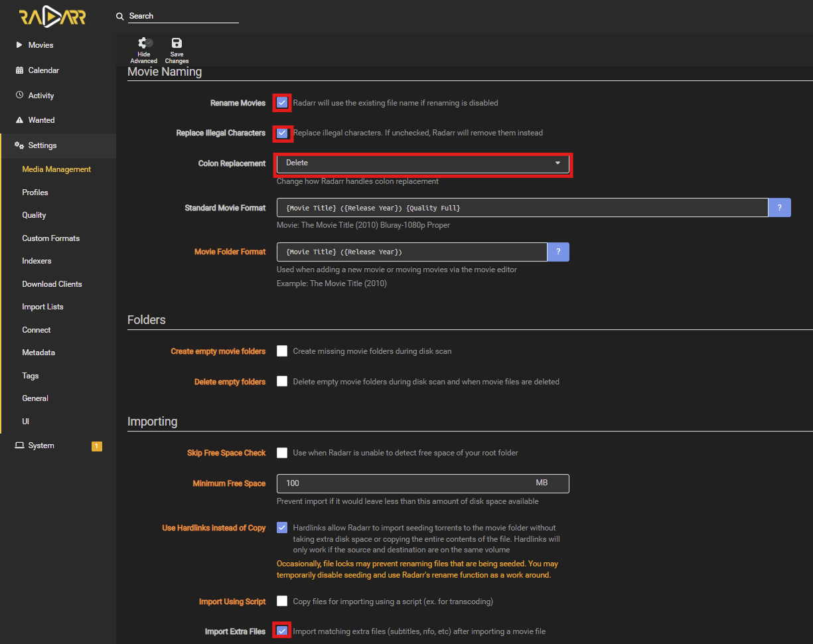Viewport: 813px width, 644px height.
Task: Go to Profiles settings
Action: point(35,193)
